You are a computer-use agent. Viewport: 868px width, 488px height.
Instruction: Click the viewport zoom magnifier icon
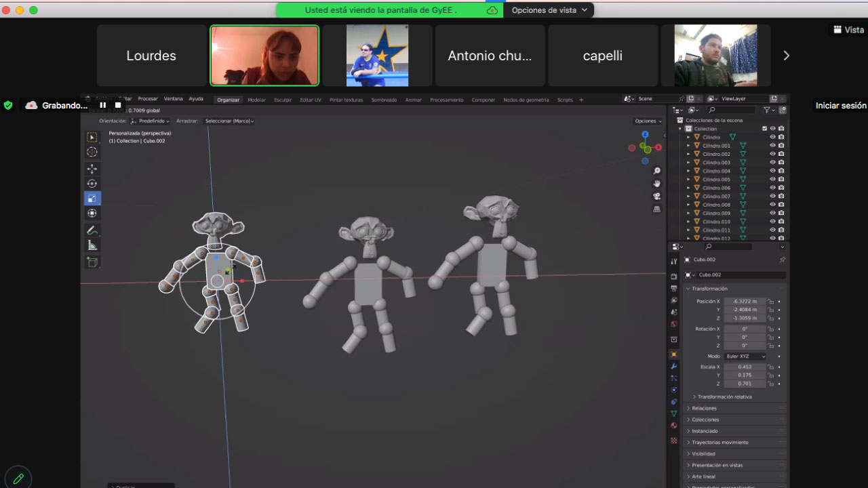(656, 171)
